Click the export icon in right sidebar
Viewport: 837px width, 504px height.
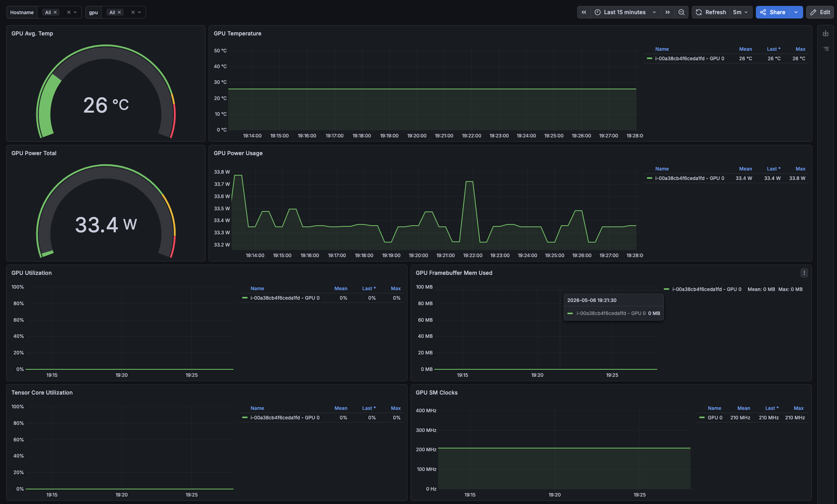coord(826,33)
